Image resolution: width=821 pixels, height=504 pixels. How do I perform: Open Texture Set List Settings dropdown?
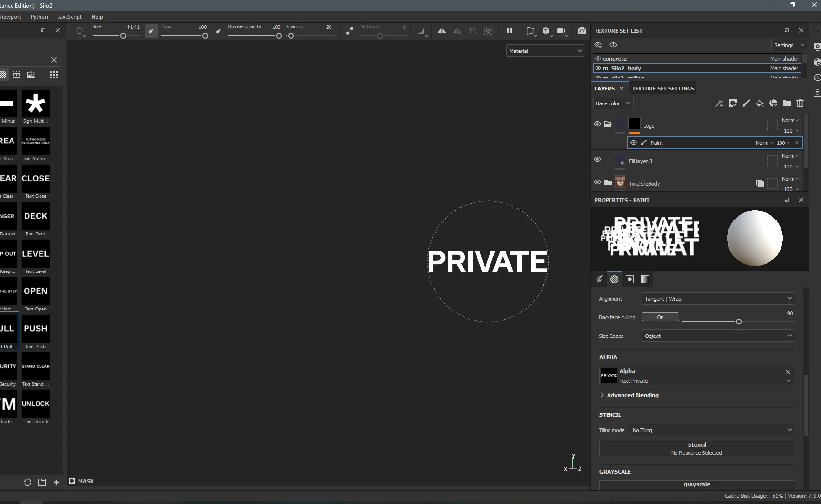789,45
